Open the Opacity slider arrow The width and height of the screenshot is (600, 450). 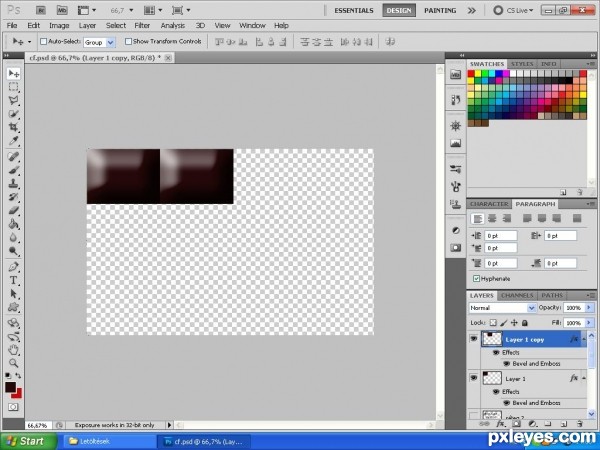pyautogui.click(x=589, y=308)
